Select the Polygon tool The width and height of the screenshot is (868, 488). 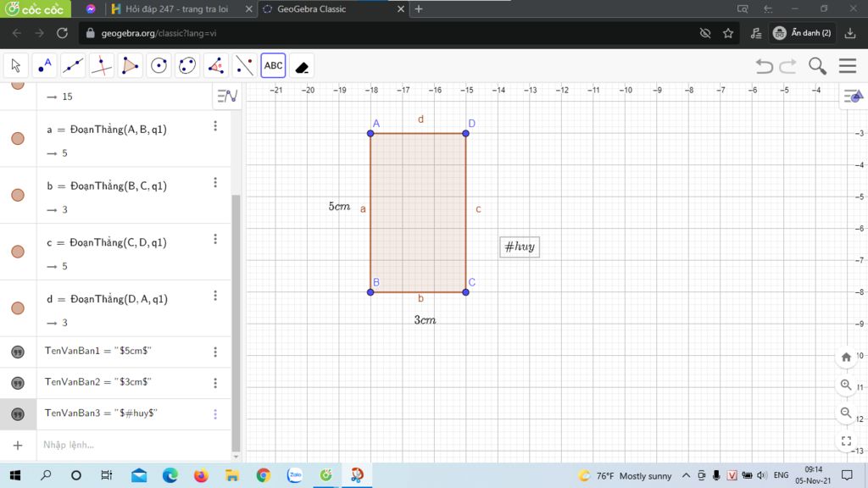(x=130, y=66)
